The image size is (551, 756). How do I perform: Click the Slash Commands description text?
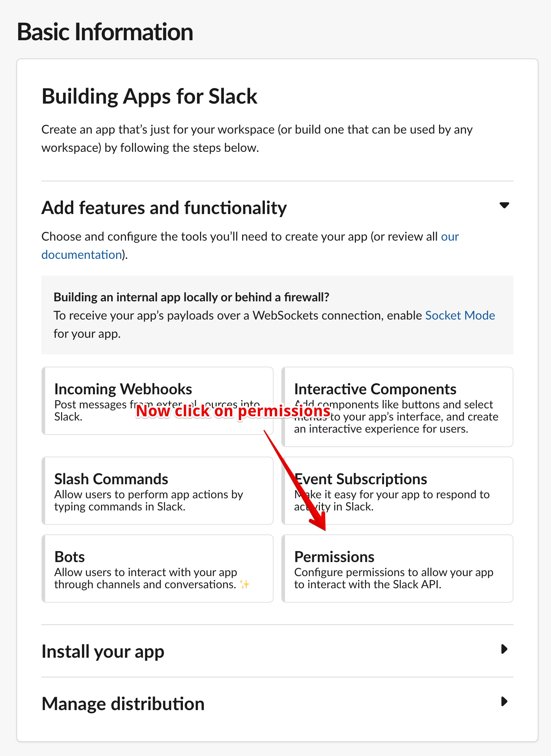pos(148,501)
